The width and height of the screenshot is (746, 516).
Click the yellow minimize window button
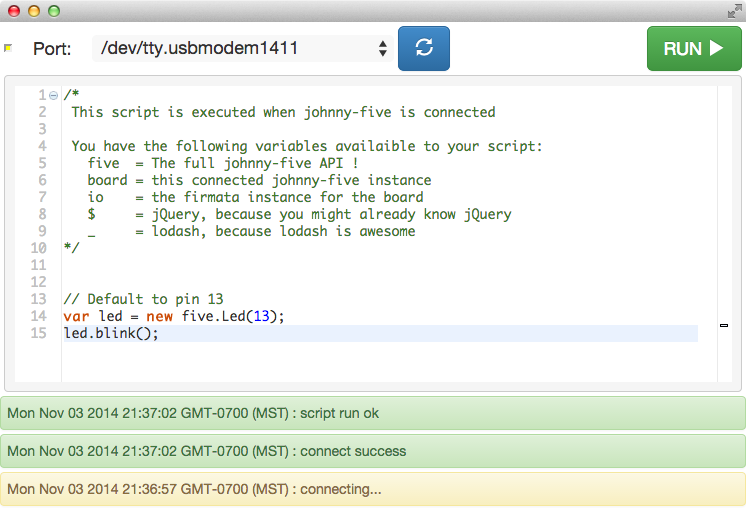[33, 11]
